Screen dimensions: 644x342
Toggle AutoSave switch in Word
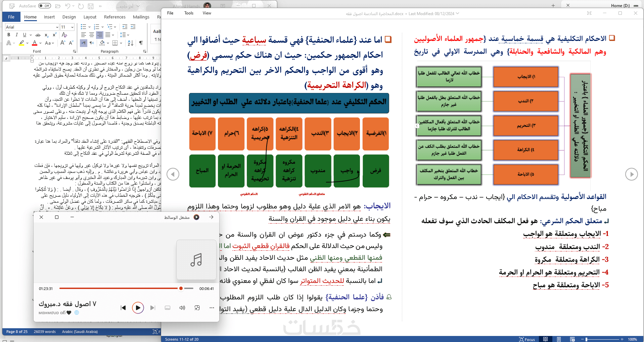45,6
